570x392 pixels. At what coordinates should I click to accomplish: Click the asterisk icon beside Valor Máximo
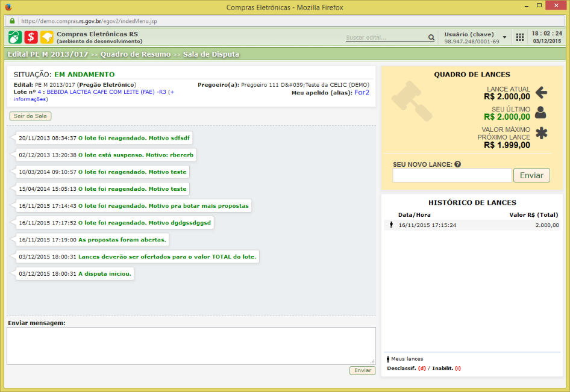(x=541, y=134)
